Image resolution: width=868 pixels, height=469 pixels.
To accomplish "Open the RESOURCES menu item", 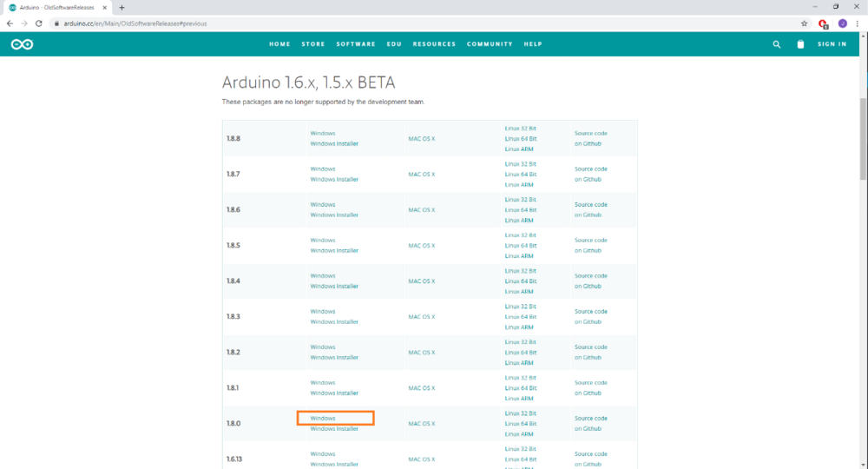I will pos(434,44).
